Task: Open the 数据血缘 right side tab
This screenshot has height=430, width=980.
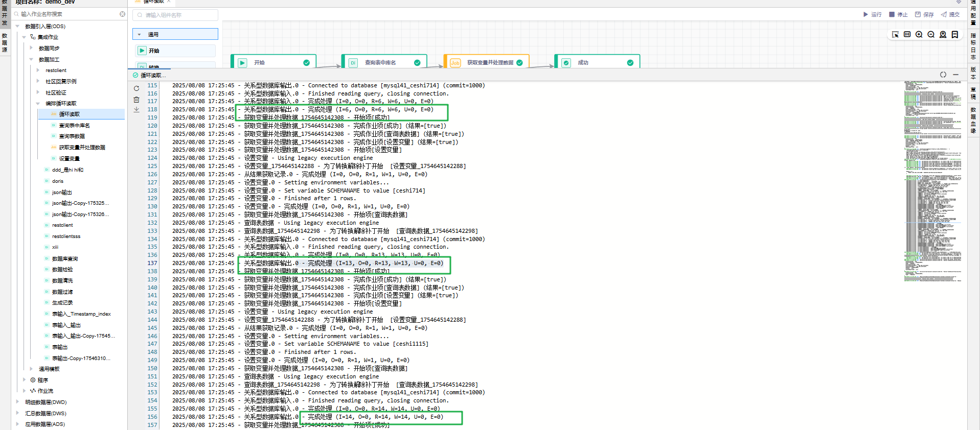Action: (x=973, y=120)
